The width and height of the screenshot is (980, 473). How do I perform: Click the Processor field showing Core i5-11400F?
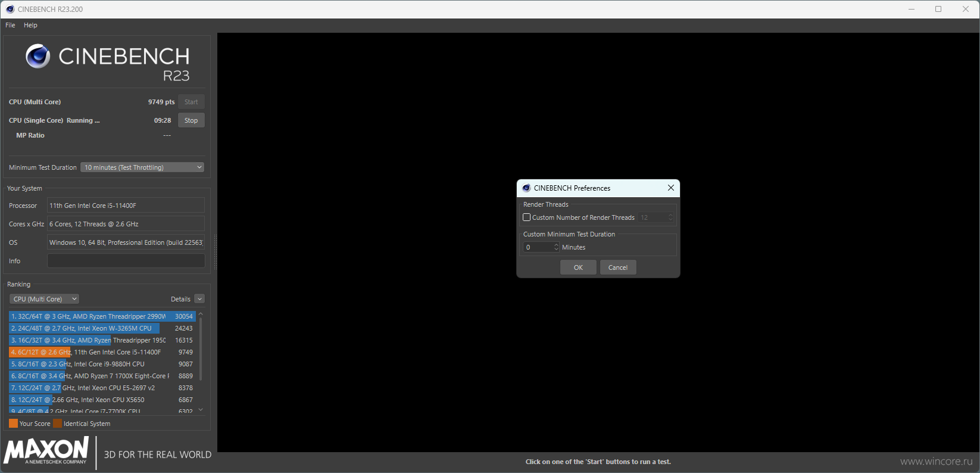pos(126,206)
